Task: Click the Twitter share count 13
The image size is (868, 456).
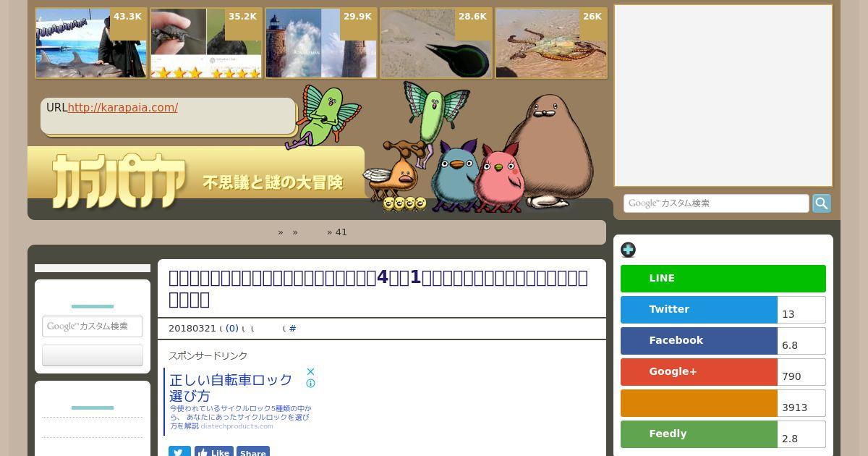Action: tap(801, 310)
